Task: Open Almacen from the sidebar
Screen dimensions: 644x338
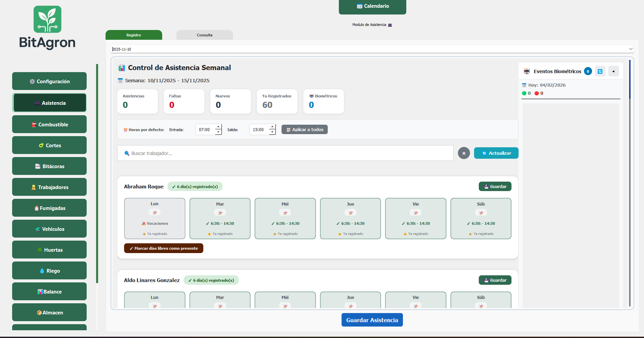Action: click(x=49, y=312)
